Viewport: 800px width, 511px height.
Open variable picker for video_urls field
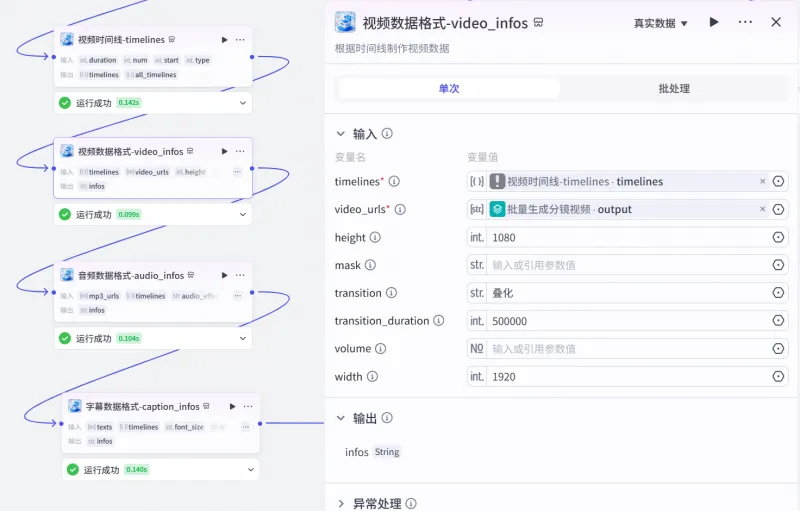click(778, 209)
